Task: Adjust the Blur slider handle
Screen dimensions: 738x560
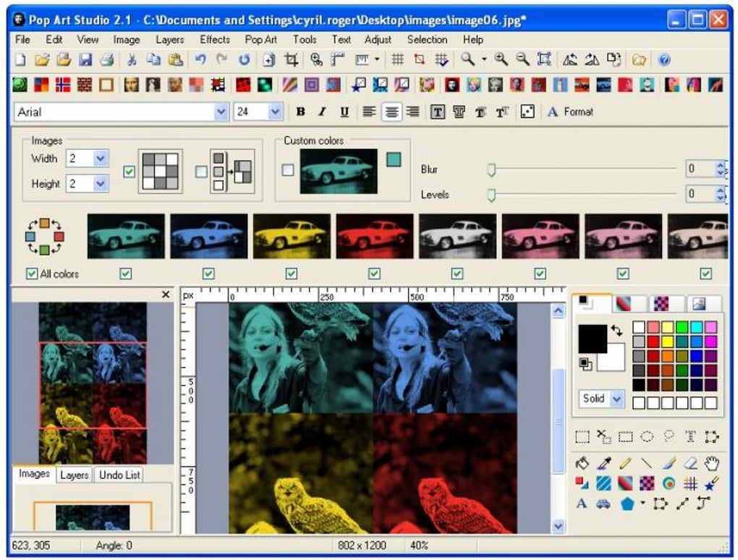Action: coord(491,170)
